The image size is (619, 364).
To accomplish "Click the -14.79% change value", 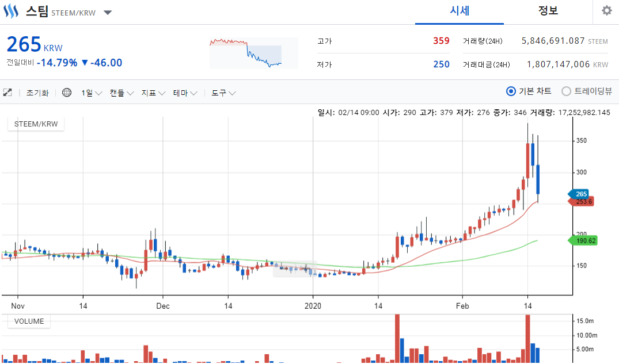I will coord(57,63).
